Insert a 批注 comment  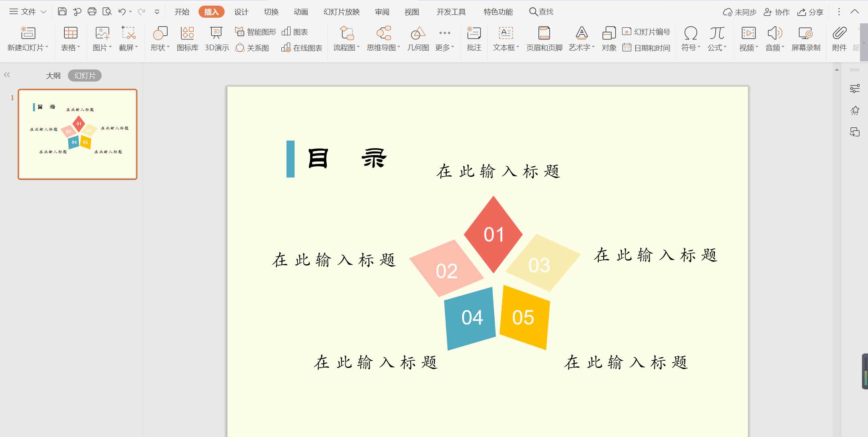tap(474, 39)
